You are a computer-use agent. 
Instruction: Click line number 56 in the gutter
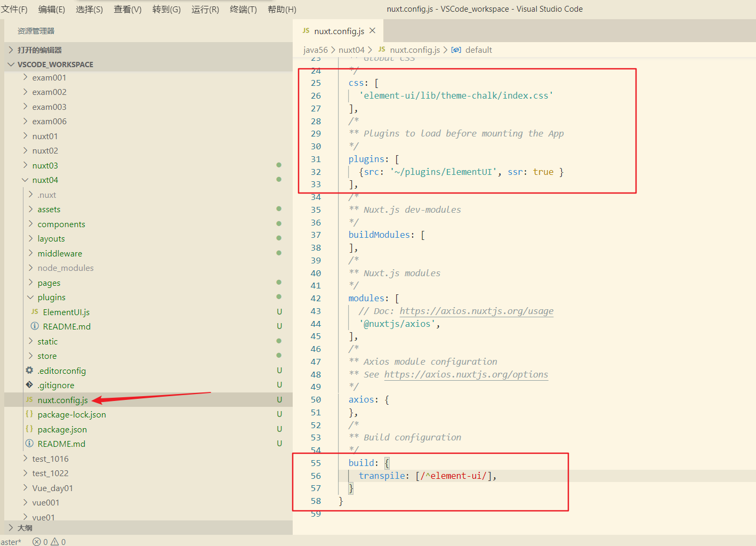pos(316,476)
